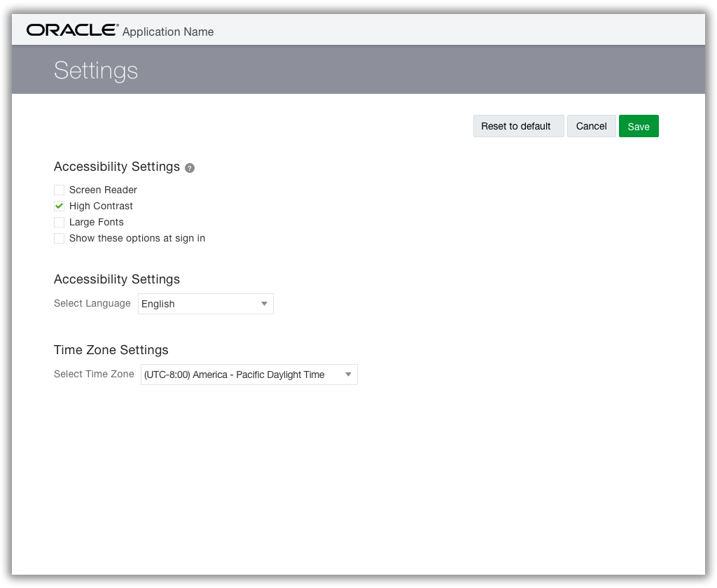Click the Application Name title text
Image resolution: width=717 pixels, height=588 pixels.
coord(168,31)
